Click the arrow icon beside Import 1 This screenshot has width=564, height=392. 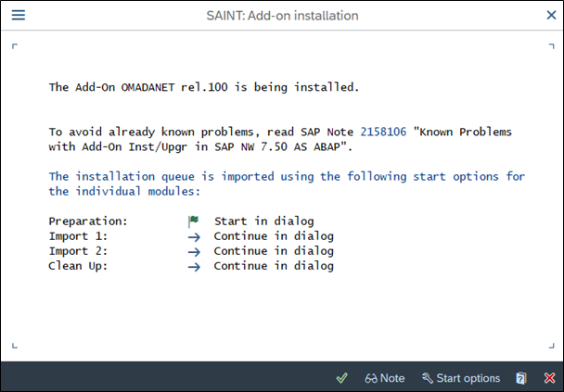(194, 237)
